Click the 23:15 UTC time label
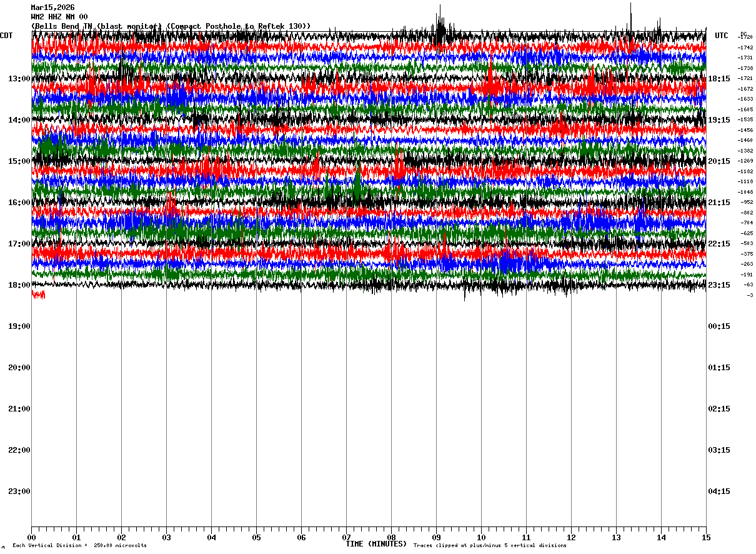The image size is (756, 554). [719, 285]
